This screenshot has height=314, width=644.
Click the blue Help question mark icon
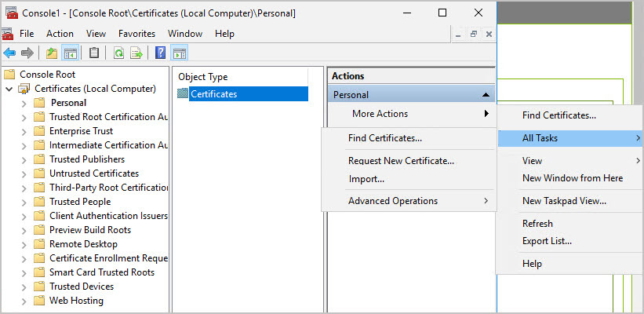tap(160, 53)
